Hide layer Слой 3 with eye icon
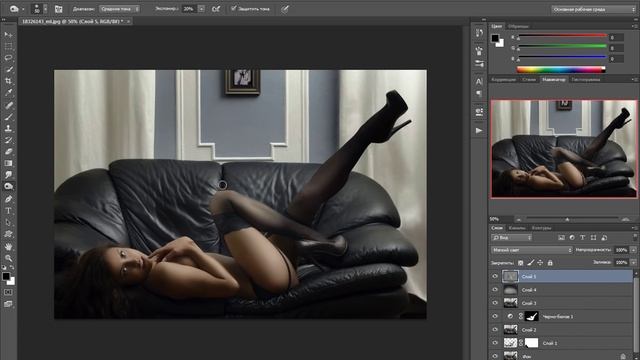640x360 pixels. tap(495, 303)
